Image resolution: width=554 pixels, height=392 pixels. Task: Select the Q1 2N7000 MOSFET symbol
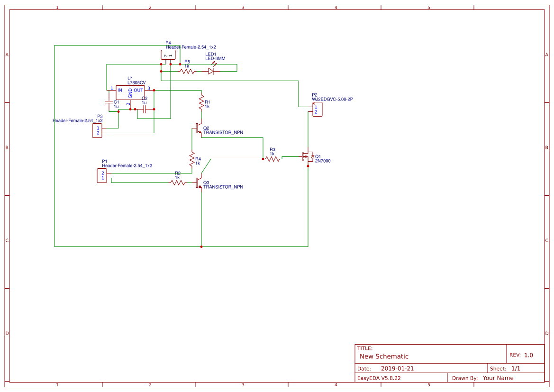pos(307,157)
